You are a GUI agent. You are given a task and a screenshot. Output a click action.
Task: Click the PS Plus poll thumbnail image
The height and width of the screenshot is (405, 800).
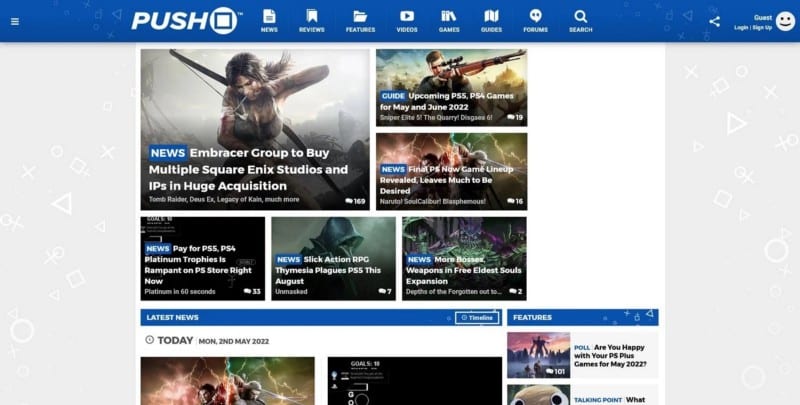point(538,355)
